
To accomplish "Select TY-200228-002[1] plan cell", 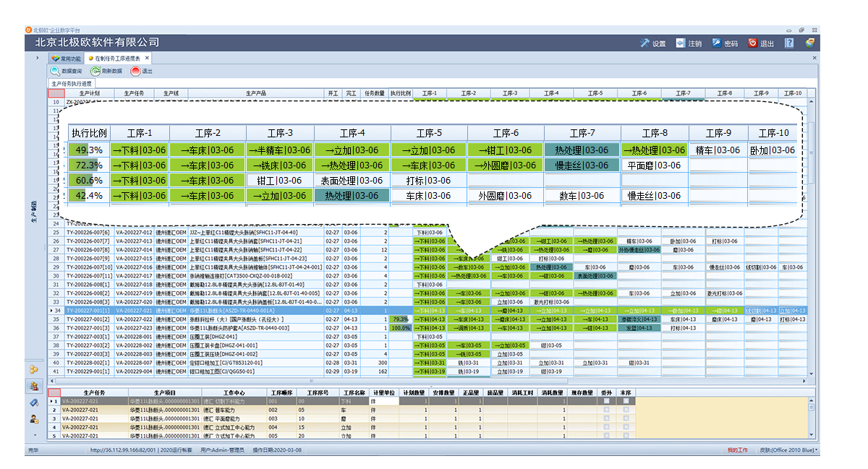I will (x=90, y=363).
